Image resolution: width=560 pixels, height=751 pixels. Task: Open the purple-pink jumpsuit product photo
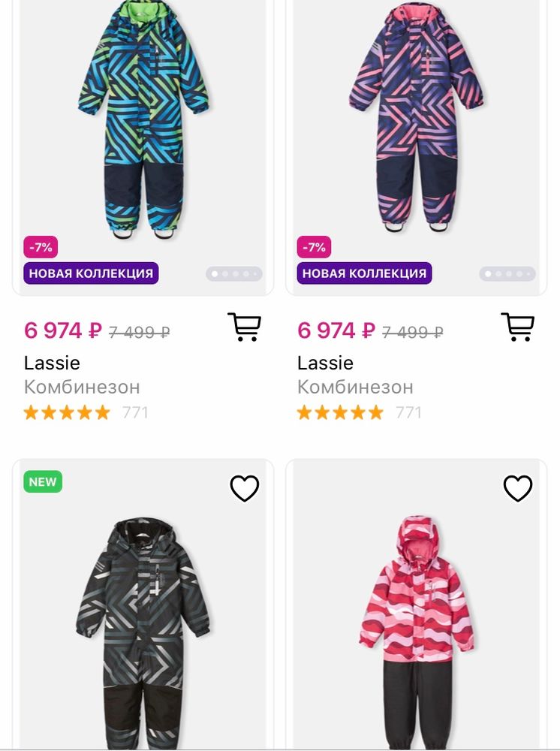(x=416, y=120)
